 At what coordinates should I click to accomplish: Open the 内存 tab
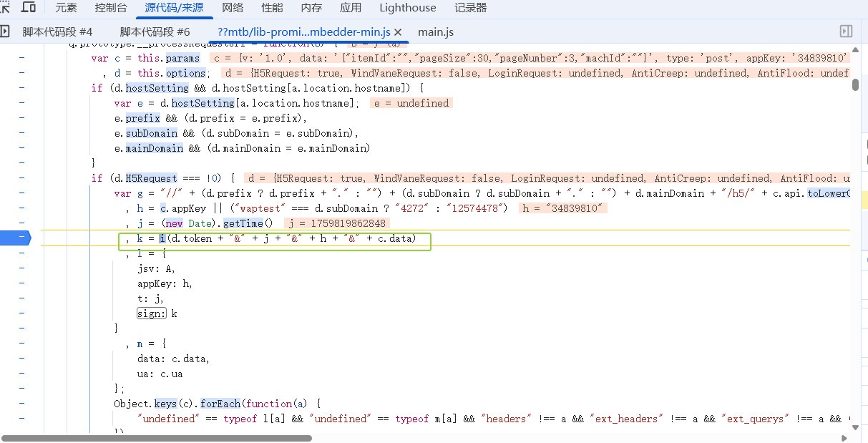(x=311, y=8)
